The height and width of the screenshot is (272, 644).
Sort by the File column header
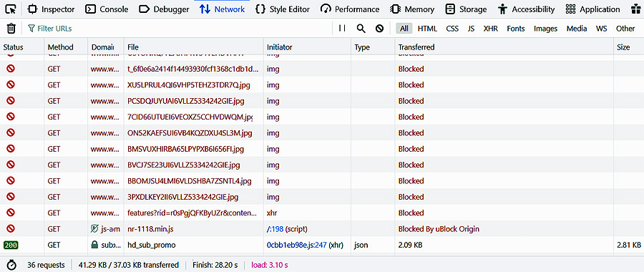tap(194, 47)
